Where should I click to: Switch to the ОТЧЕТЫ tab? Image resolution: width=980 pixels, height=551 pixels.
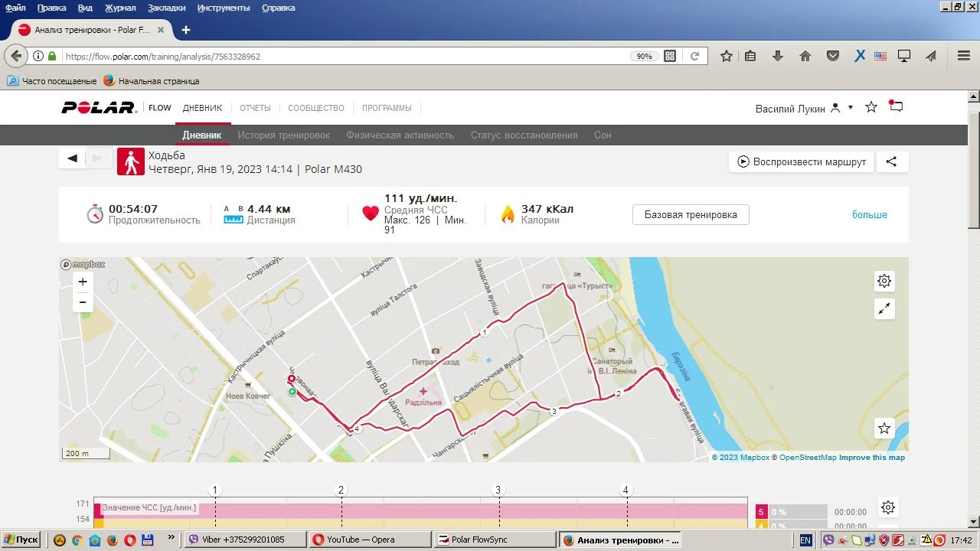point(255,108)
